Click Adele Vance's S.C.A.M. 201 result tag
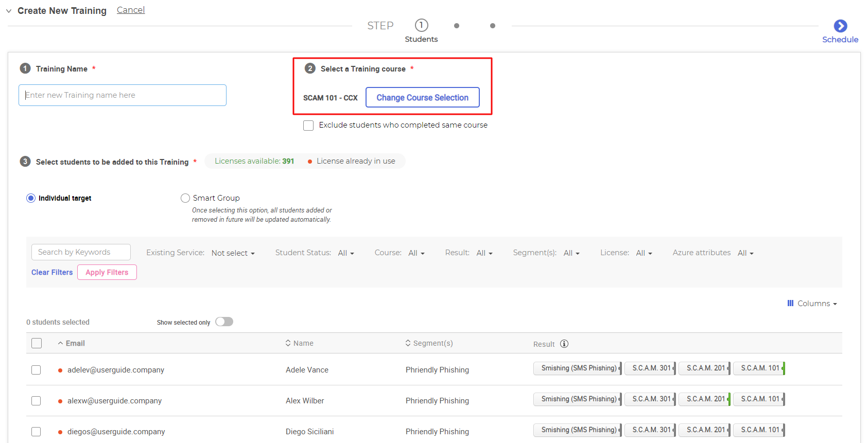This screenshot has height=443, width=868. [705, 368]
